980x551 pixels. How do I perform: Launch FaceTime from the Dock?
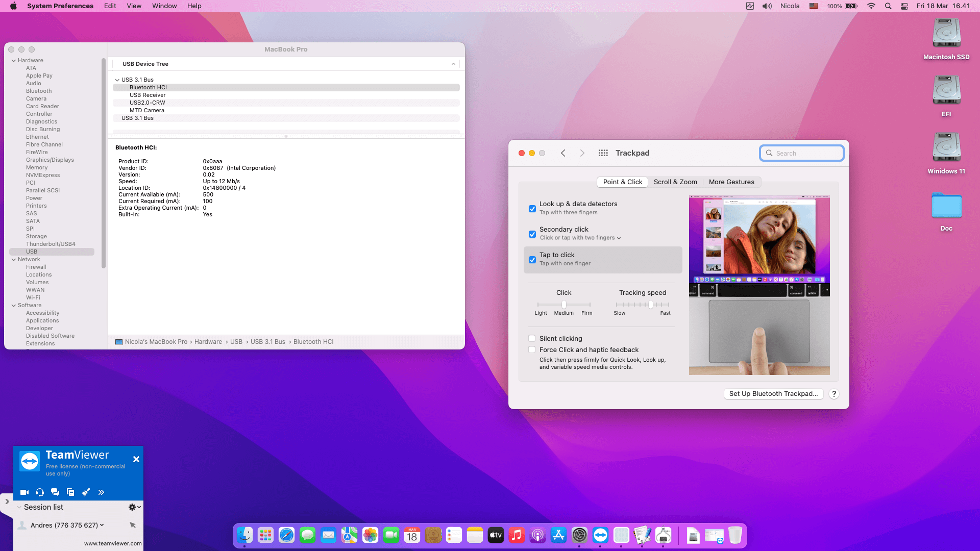tap(391, 535)
